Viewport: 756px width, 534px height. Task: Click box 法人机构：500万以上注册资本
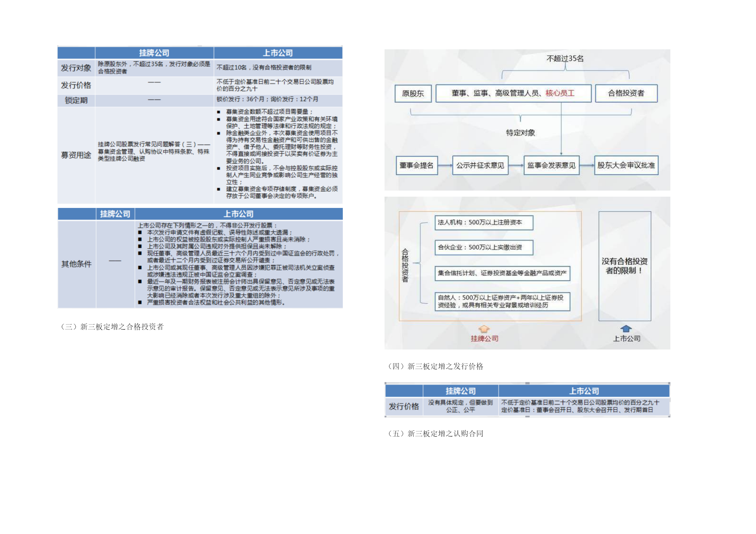pyautogui.click(x=484, y=223)
